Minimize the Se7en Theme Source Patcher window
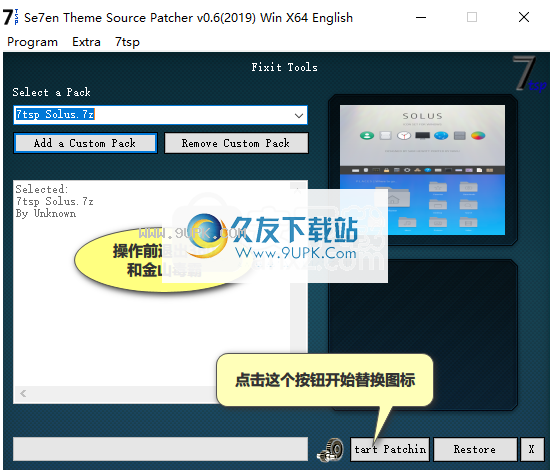This screenshot has width=550, height=472. coord(421,17)
